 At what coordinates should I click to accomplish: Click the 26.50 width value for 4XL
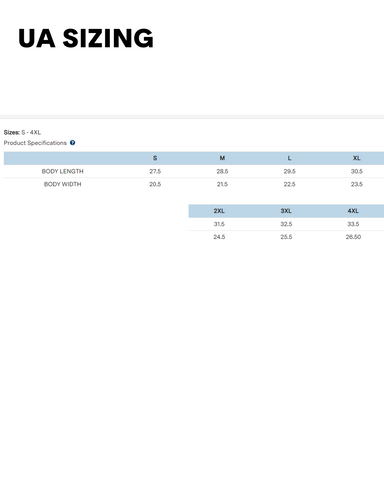pos(353,237)
